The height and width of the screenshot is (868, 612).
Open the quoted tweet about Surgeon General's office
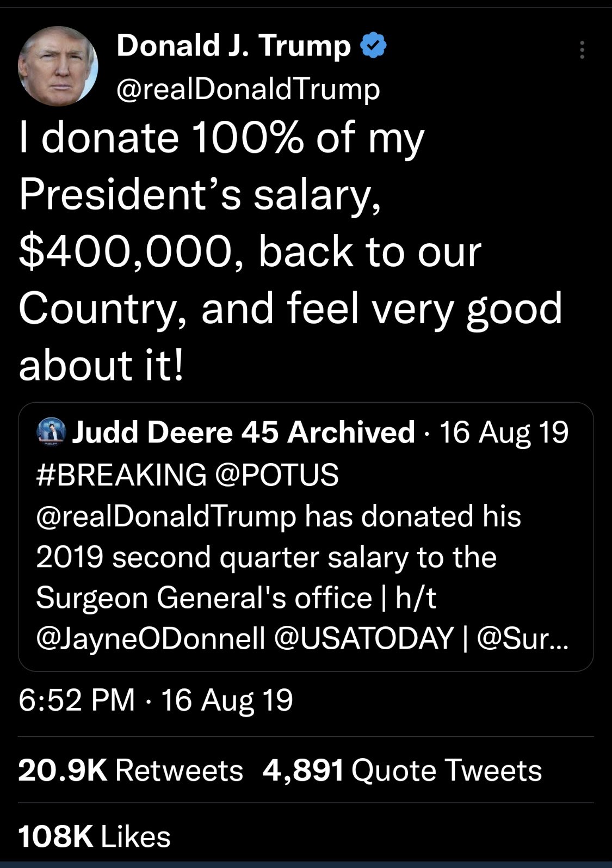[x=306, y=537]
